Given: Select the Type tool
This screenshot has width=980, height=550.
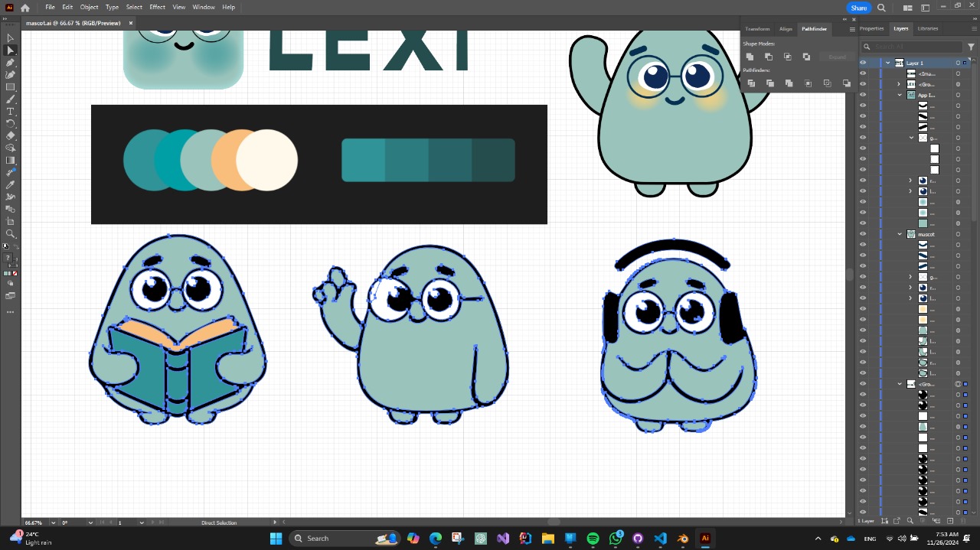Looking at the screenshot, I should point(10,112).
